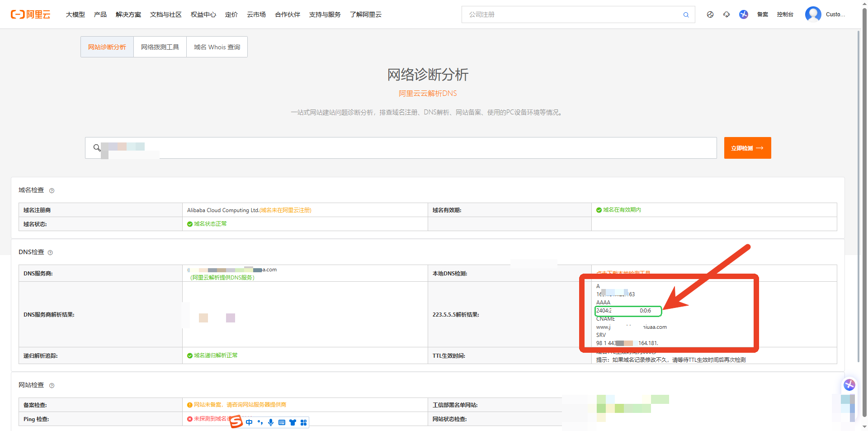Switch to the 域名 Whois 查询 tab
868x431 pixels.
217,47
